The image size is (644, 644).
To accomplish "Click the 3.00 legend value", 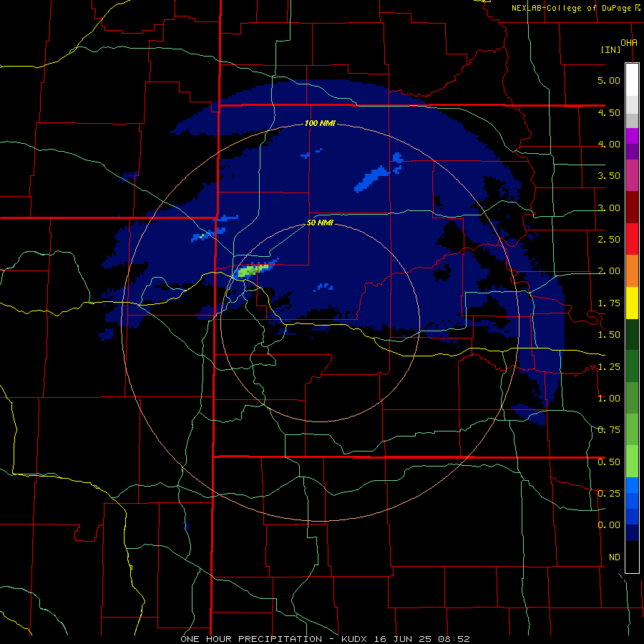I will (609, 208).
